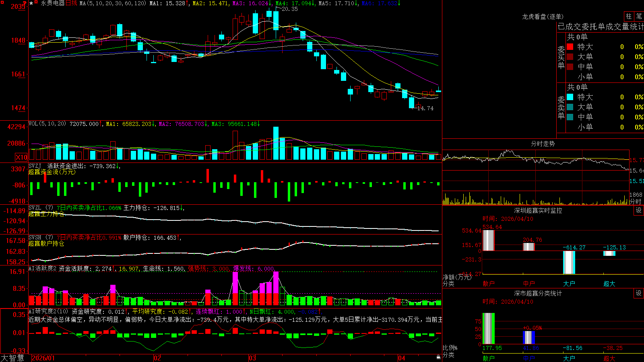Click the 分时走势 panel title
This screenshot has height=362, width=644.
[543, 144]
